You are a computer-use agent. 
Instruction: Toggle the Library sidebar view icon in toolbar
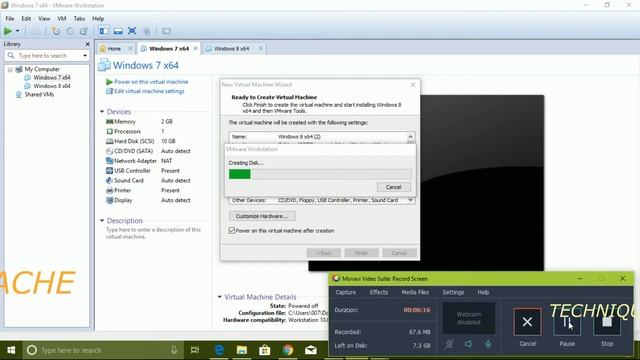pos(104,31)
